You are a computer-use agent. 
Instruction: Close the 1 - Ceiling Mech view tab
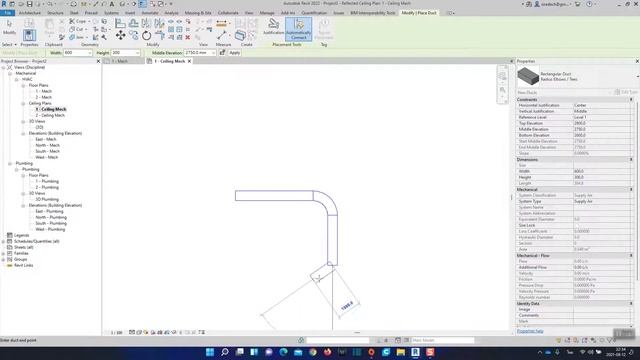tap(189, 61)
